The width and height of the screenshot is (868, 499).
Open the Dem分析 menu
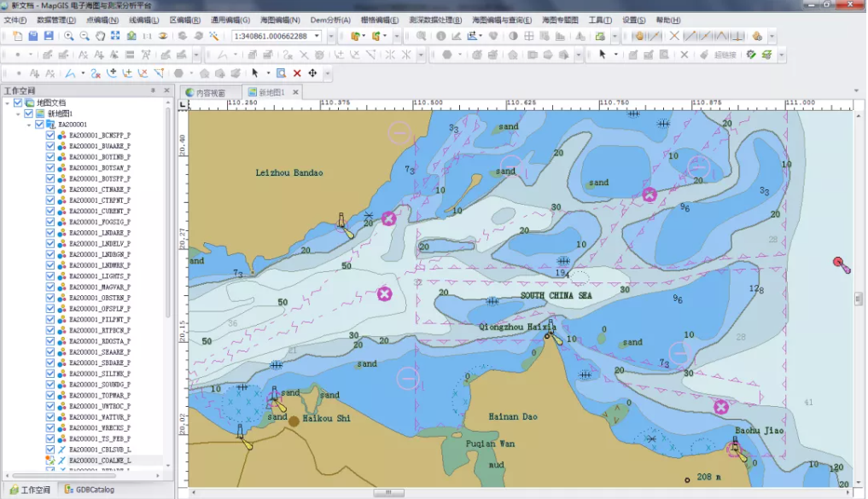[x=330, y=20]
